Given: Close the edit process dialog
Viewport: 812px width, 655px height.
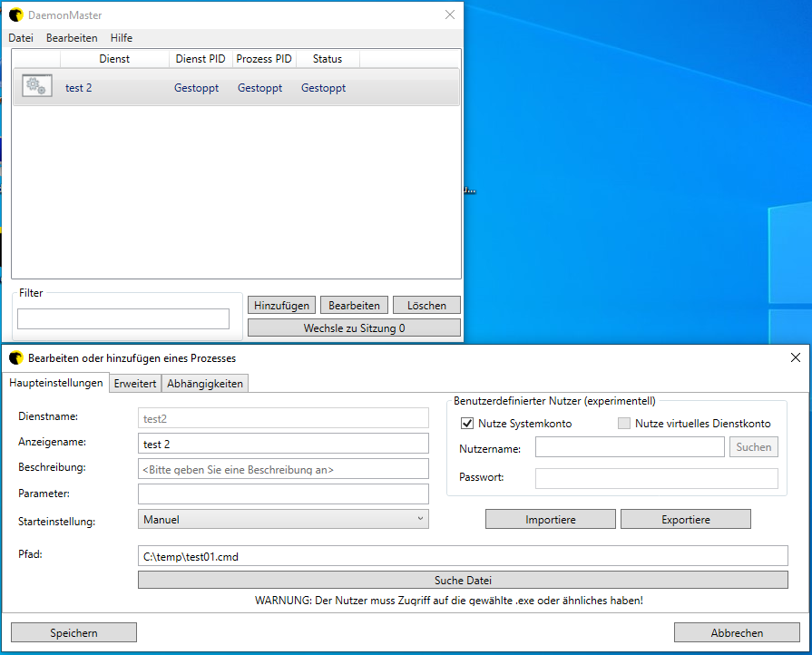Looking at the screenshot, I should [x=796, y=357].
